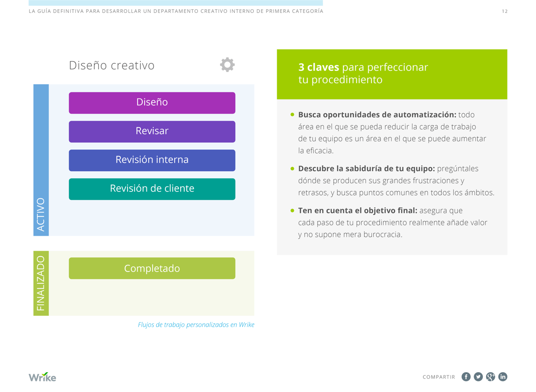Viewport: 536px width, 392px height.
Task: Click the Wrike logo in the footer
Action: click(x=43, y=377)
